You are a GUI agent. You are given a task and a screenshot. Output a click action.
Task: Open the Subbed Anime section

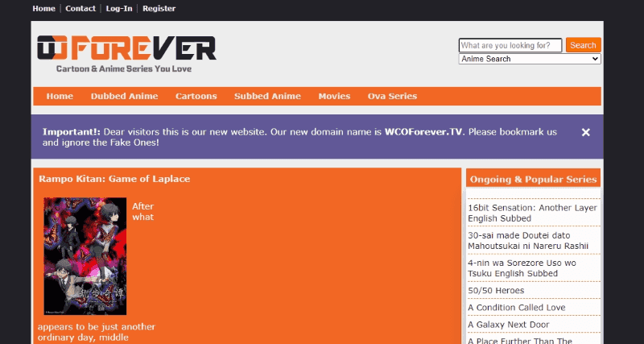click(x=267, y=96)
